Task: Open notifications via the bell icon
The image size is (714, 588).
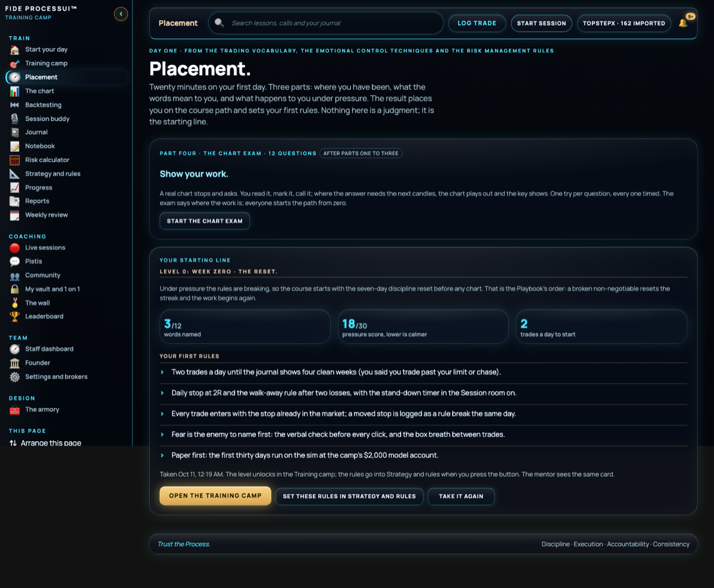Action: (683, 23)
